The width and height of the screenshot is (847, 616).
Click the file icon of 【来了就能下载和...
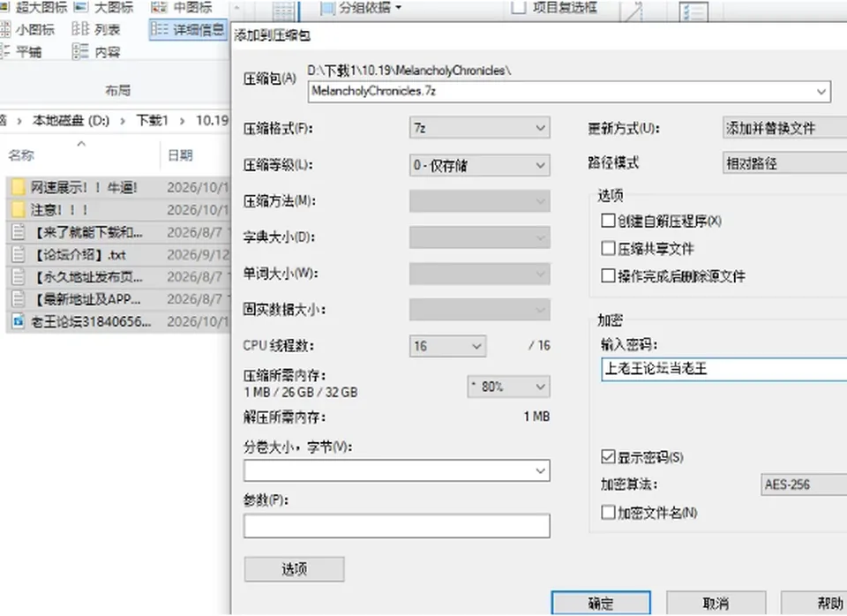(19, 232)
